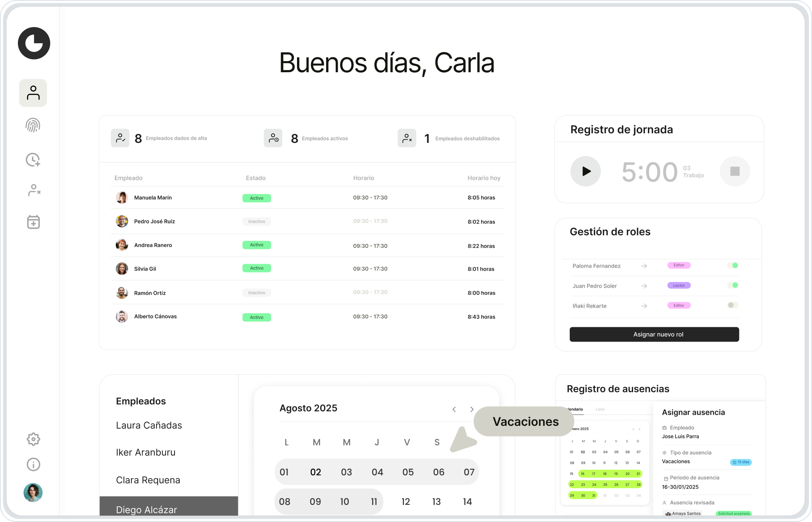Open the fingerprint clock-in sidebar icon
The width and height of the screenshot is (812, 522).
click(x=33, y=125)
